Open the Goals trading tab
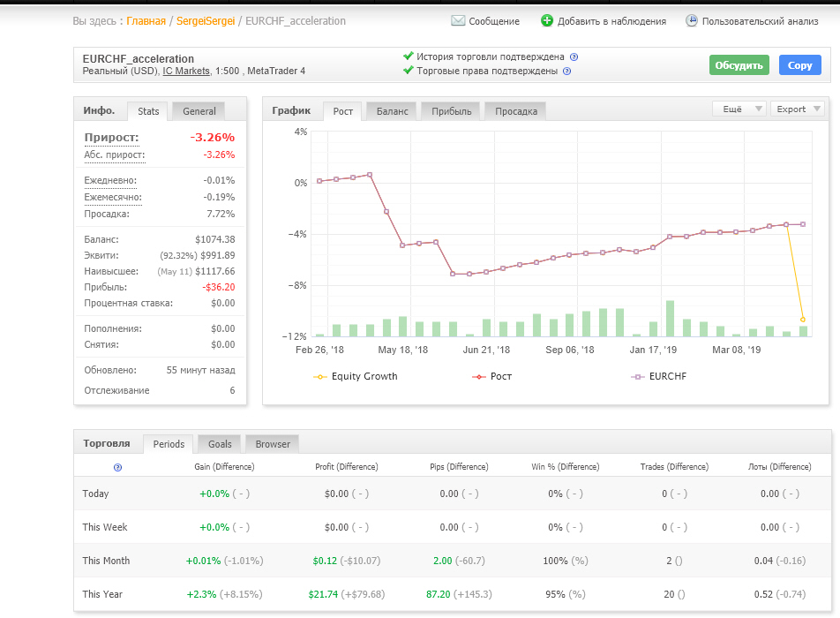 (x=220, y=444)
